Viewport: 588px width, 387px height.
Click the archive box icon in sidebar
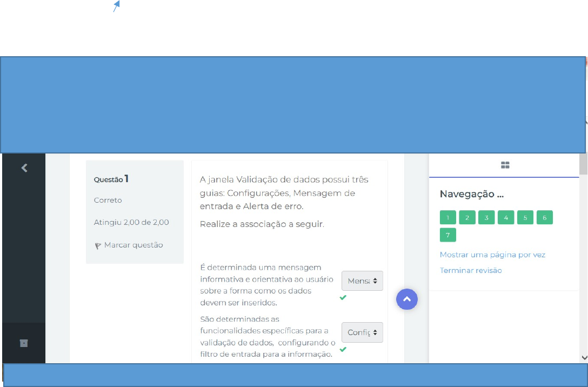pos(24,343)
